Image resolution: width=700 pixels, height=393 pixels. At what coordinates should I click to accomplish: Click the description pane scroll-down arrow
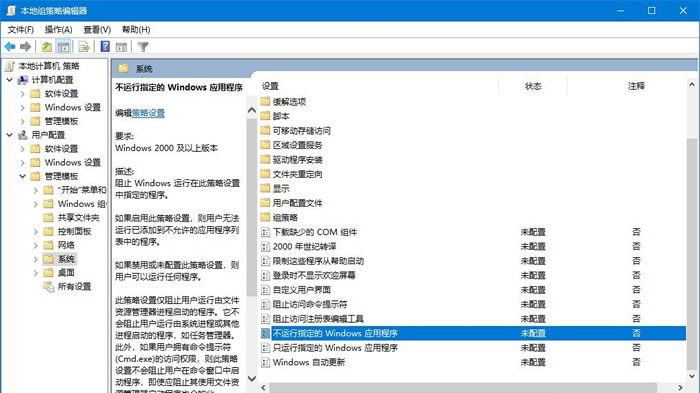tap(252, 379)
